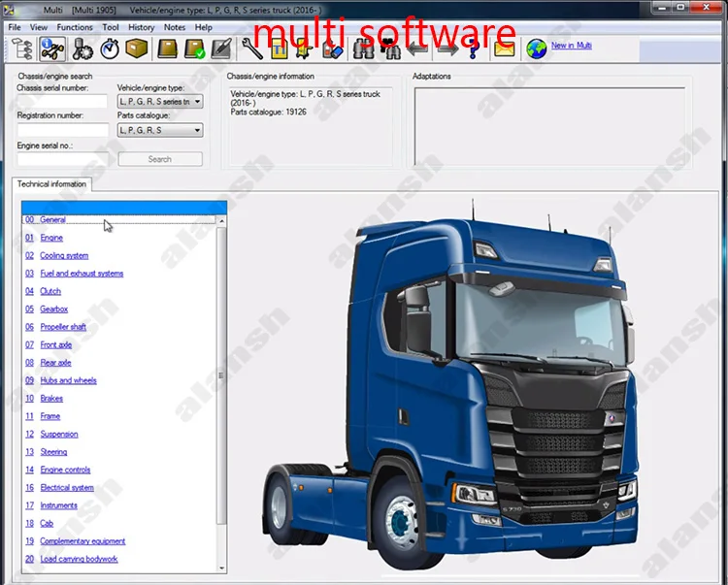
Task: Open the binoculars search icon
Action: pyautogui.click(x=363, y=49)
